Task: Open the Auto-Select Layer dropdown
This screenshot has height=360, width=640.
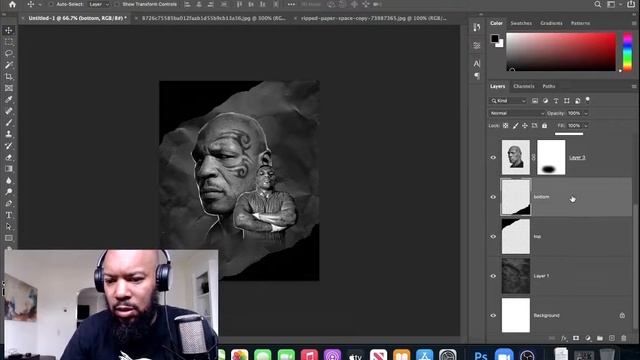Action: [x=99, y=4]
